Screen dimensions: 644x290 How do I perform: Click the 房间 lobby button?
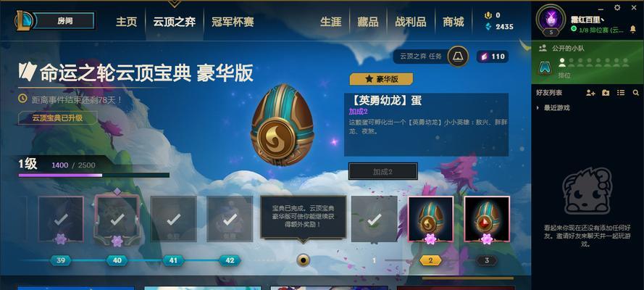pyautogui.click(x=64, y=20)
